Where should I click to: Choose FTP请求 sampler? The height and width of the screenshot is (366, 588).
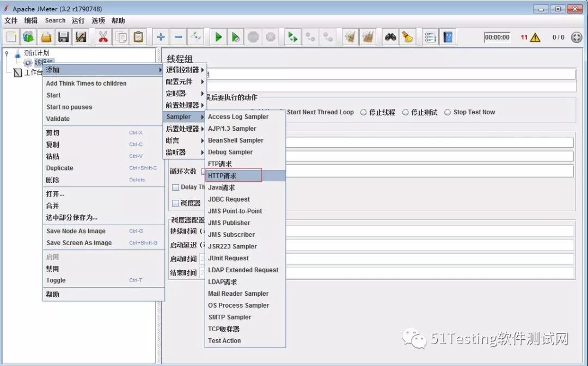tap(245, 164)
